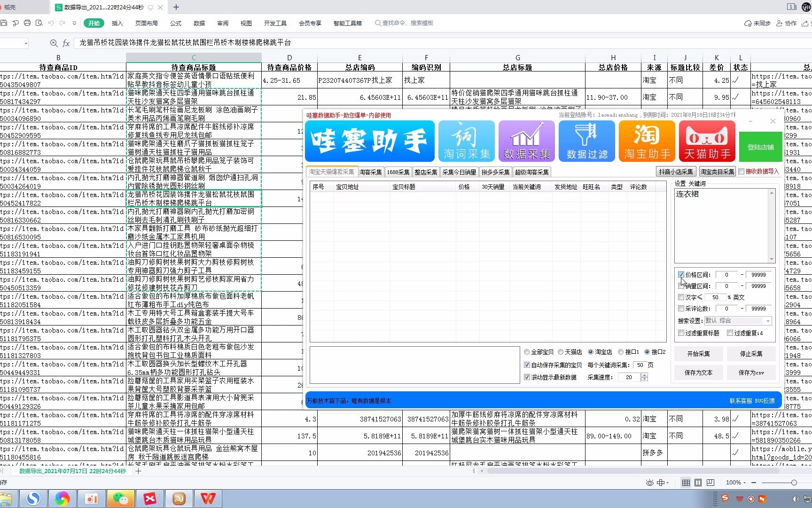The width and height of the screenshot is (812, 508).
Task: Open Sogou browser from the taskbar
Action: tap(33, 499)
